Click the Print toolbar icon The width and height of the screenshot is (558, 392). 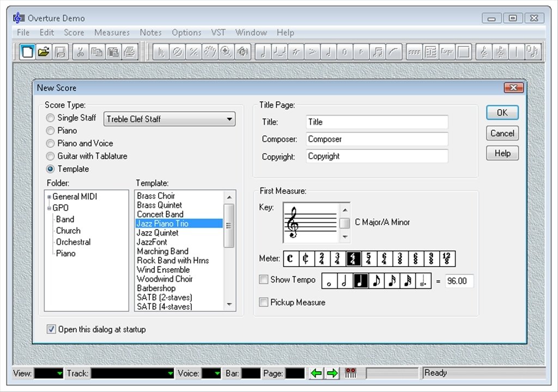pyautogui.click(x=130, y=52)
